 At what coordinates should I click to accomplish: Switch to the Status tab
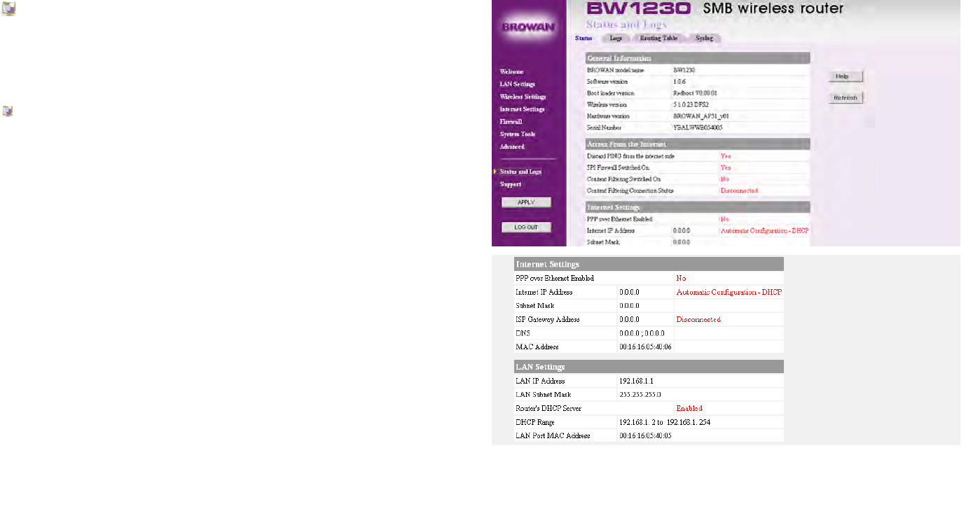coord(584,38)
